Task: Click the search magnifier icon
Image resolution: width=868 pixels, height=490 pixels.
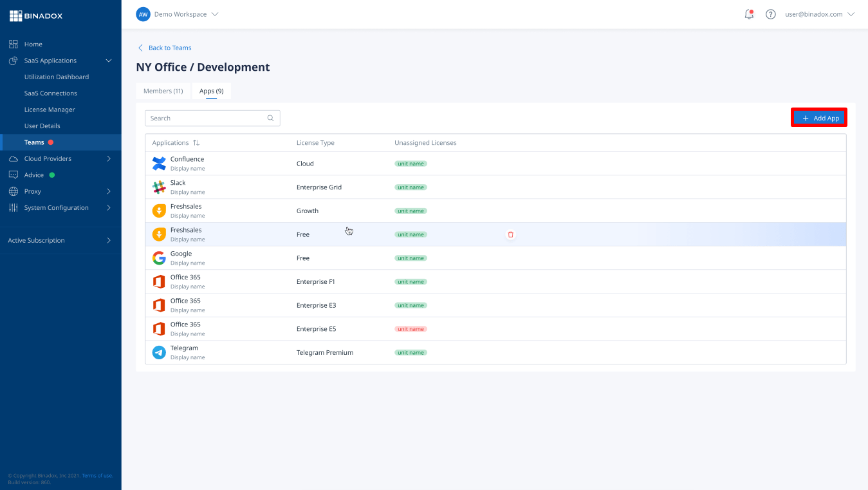Action: click(x=271, y=118)
